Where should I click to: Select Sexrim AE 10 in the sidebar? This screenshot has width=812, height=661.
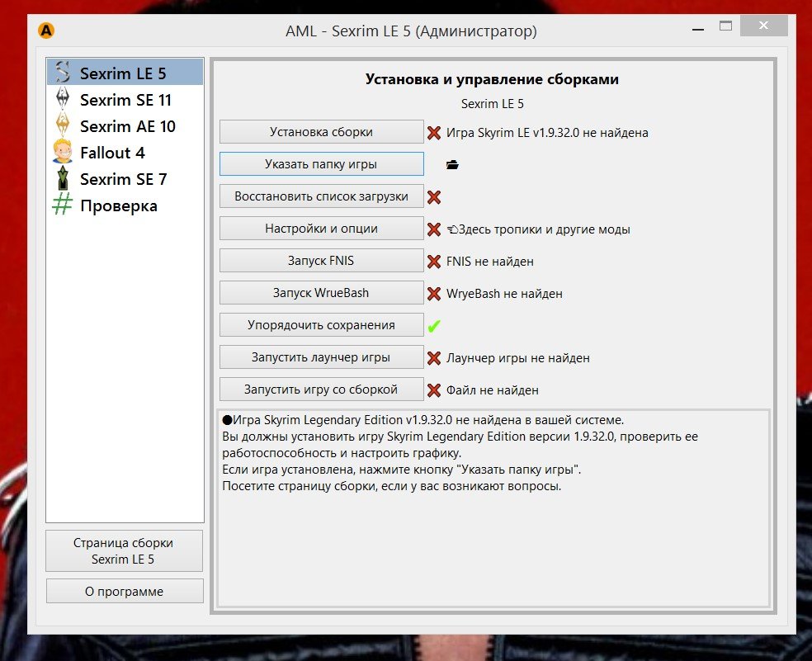pos(127,126)
